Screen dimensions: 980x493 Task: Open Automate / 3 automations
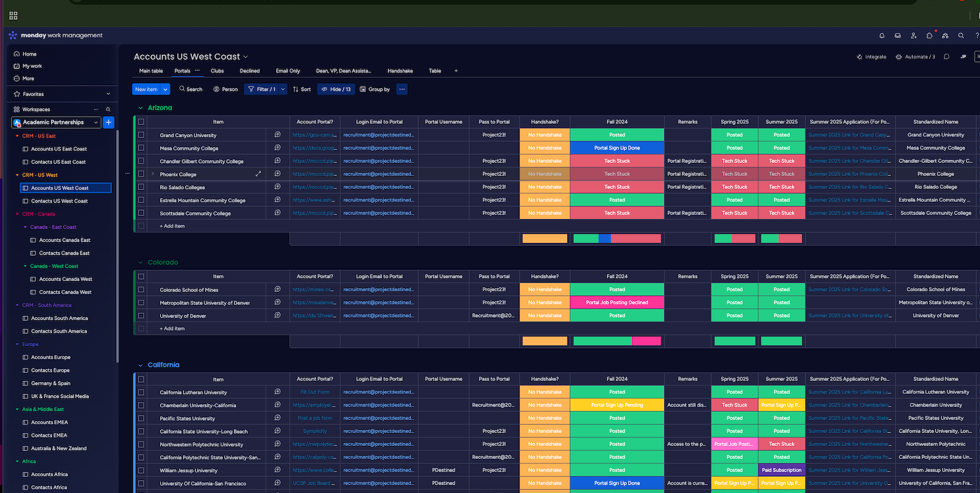(x=916, y=57)
